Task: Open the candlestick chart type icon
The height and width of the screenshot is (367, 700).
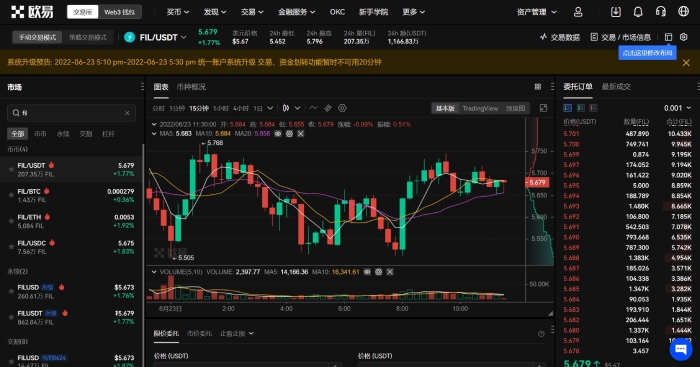Action: click(x=286, y=108)
